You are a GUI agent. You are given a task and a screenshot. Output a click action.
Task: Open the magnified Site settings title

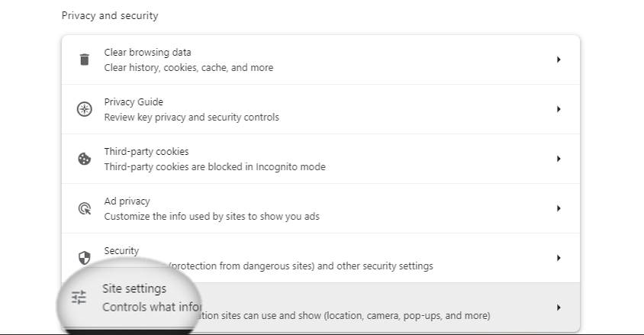point(134,288)
